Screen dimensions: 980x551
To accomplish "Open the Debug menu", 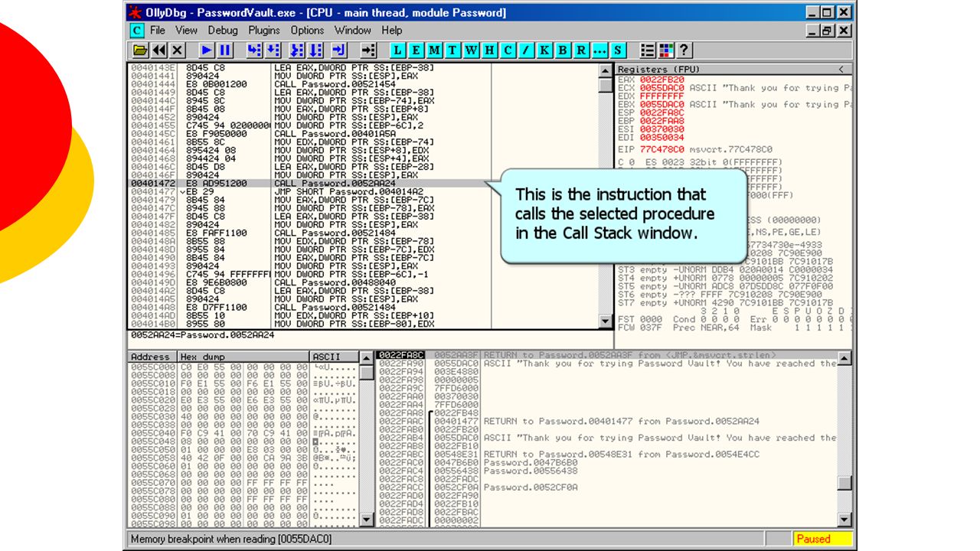I will 223,31.
